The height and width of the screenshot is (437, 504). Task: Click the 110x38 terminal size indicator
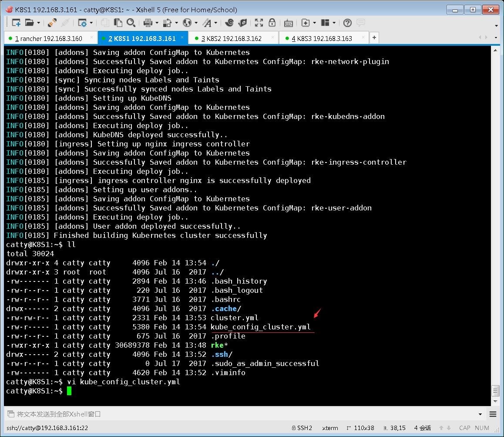(x=360, y=428)
